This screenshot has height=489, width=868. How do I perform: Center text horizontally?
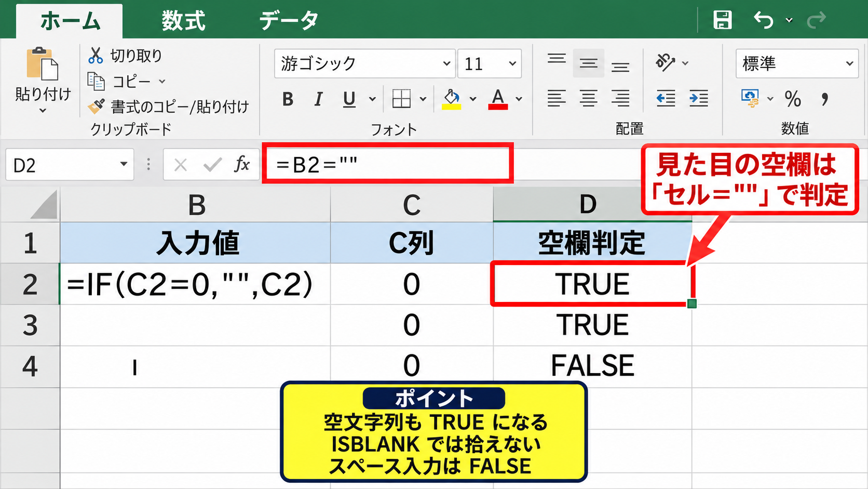coord(588,98)
